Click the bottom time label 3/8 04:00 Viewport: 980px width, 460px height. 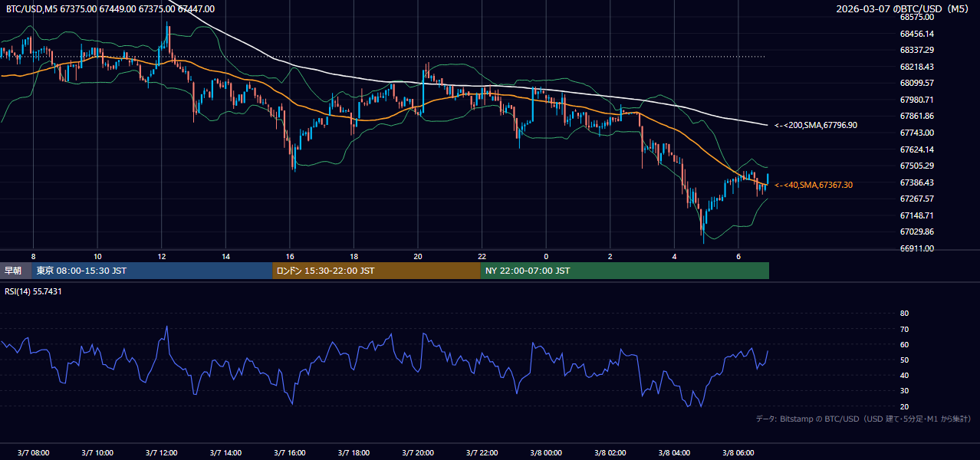pyautogui.click(x=675, y=453)
